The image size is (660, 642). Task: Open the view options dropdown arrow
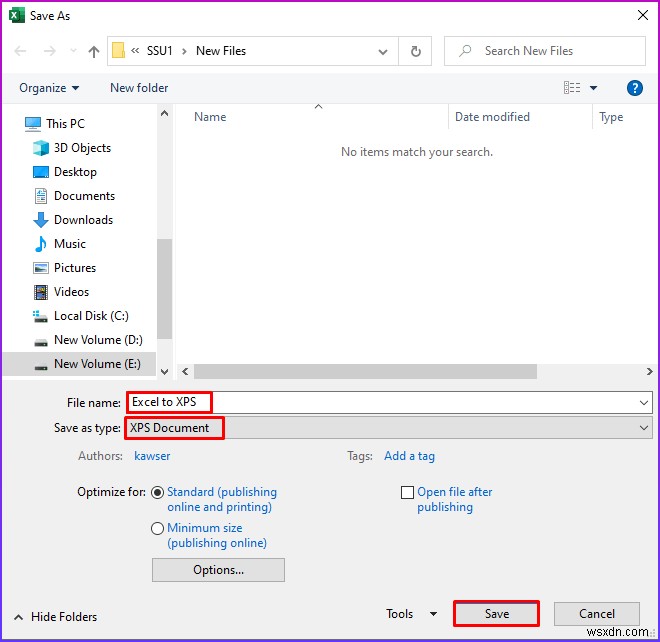click(x=593, y=88)
